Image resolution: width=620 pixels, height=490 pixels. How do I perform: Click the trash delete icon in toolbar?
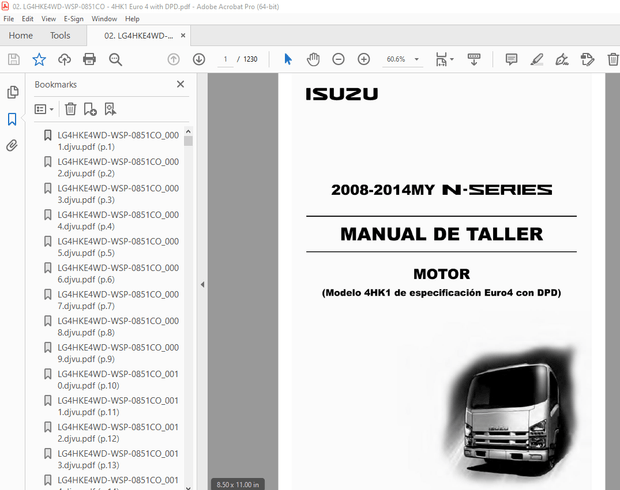[613, 59]
